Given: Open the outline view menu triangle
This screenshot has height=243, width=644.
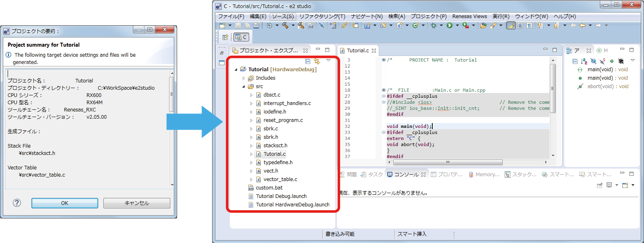Looking at the screenshot, I should [x=633, y=60].
